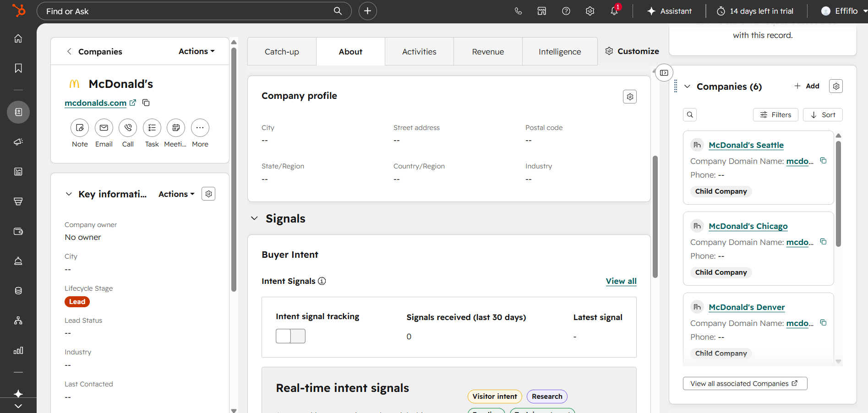Collapse the Companies (6) association card
The image size is (868, 413).
tap(687, 87)
